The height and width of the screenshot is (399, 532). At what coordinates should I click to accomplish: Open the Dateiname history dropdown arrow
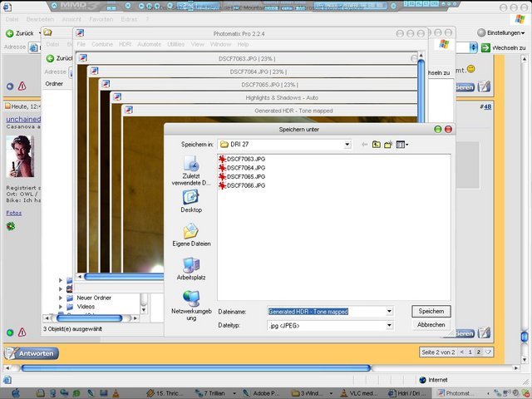(x=389, y=311)
